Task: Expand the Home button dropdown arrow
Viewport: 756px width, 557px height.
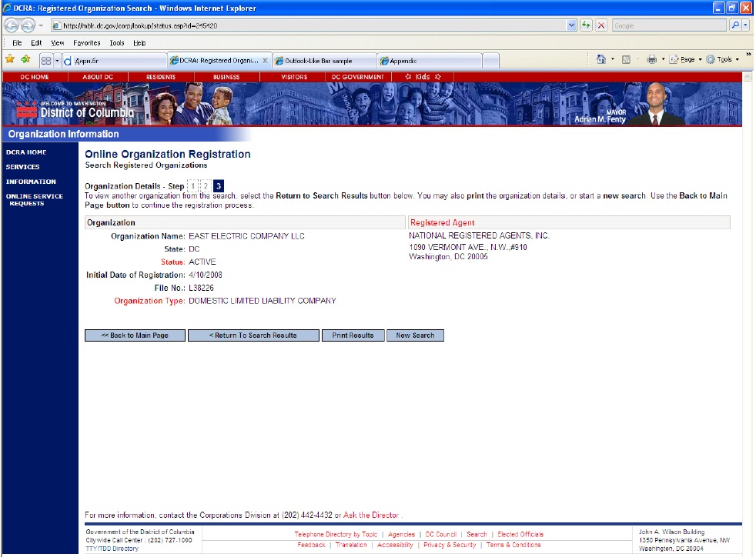Action: [613, 59]
